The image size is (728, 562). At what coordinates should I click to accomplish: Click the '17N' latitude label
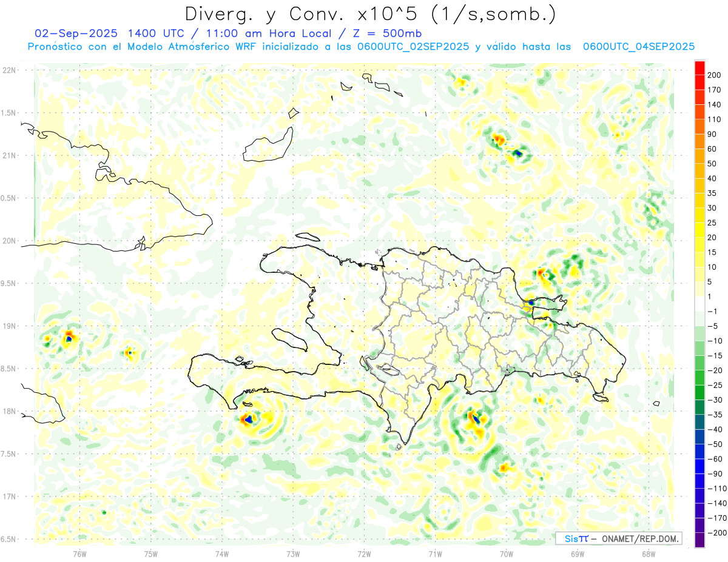point(8,496)
